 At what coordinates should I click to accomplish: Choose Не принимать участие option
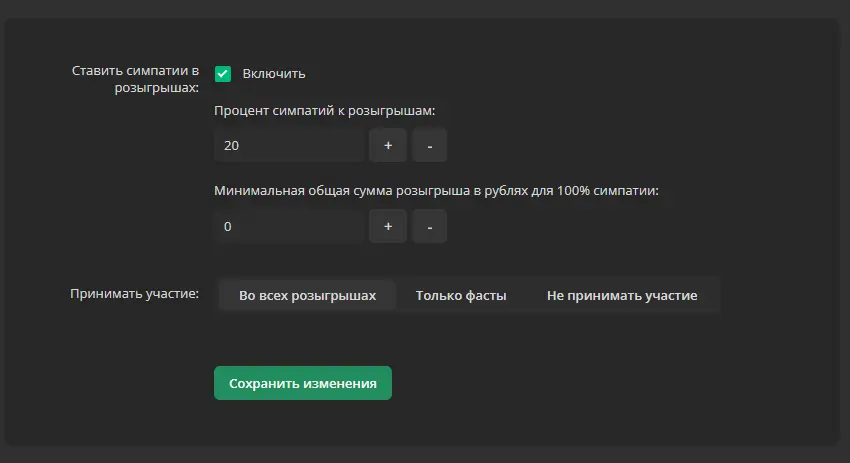(622, 295)
